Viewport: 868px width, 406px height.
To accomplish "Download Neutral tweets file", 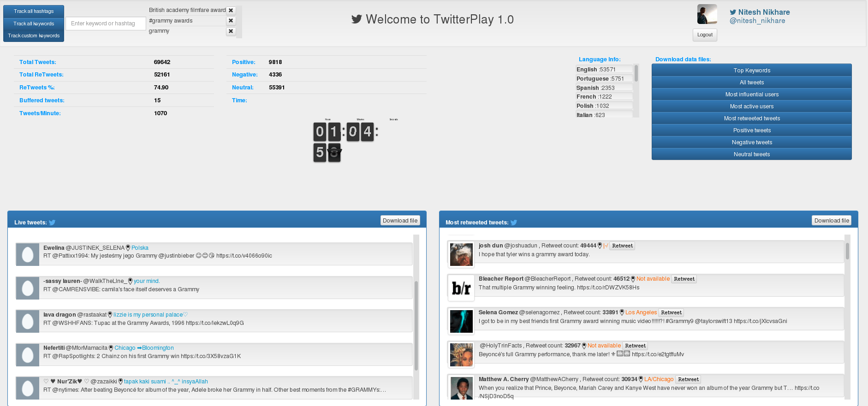I will coord(752,154).
